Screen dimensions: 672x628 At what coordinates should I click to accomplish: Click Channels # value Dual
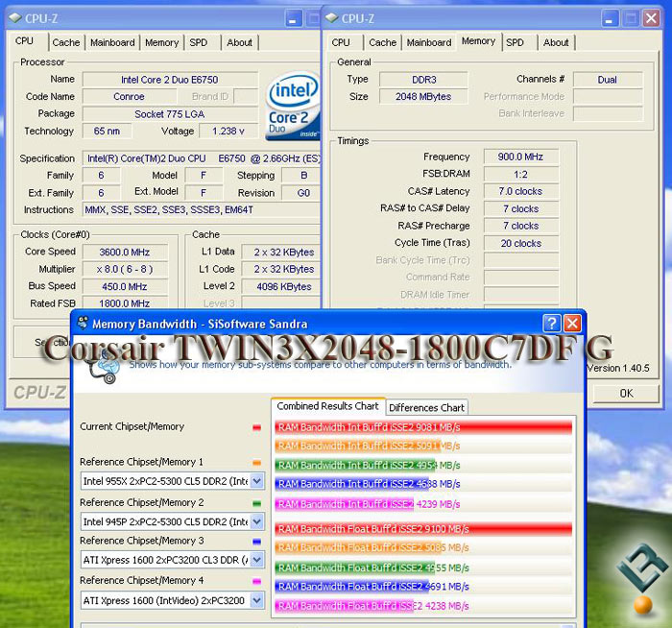(608, 80)
